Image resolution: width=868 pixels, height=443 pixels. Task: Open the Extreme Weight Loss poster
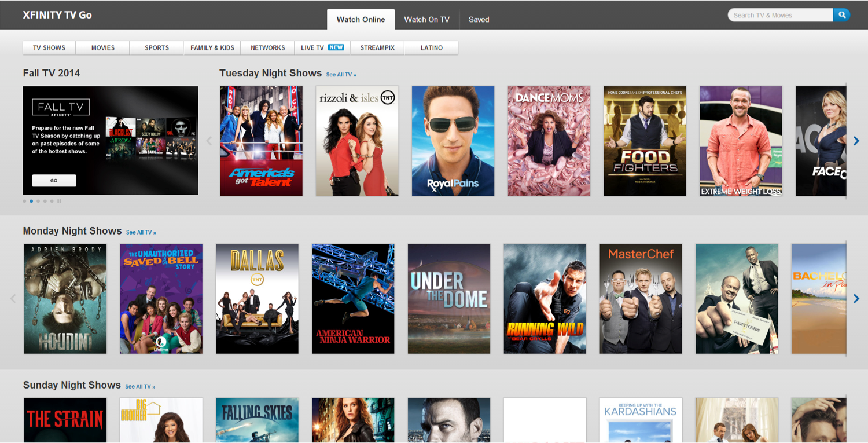(741, 141)
